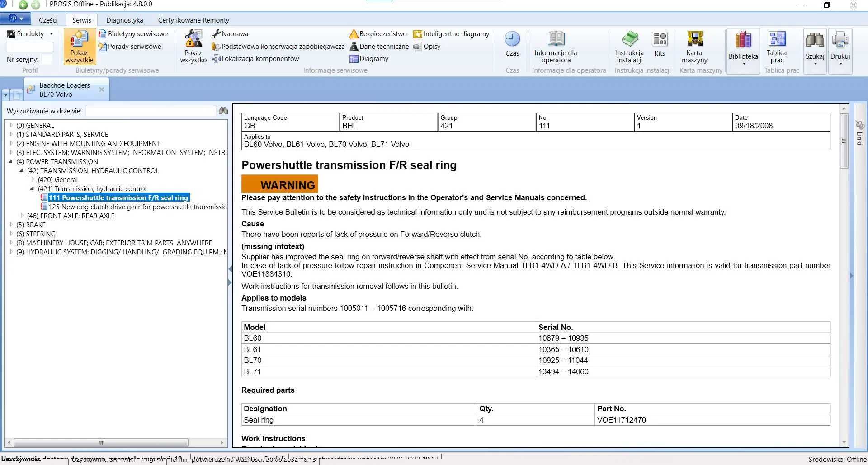The height and width of the screenshot is (465, 868).
Task: Open Lokalizacja komponentów
Action: pyautogui.click(x=255, y=59)
